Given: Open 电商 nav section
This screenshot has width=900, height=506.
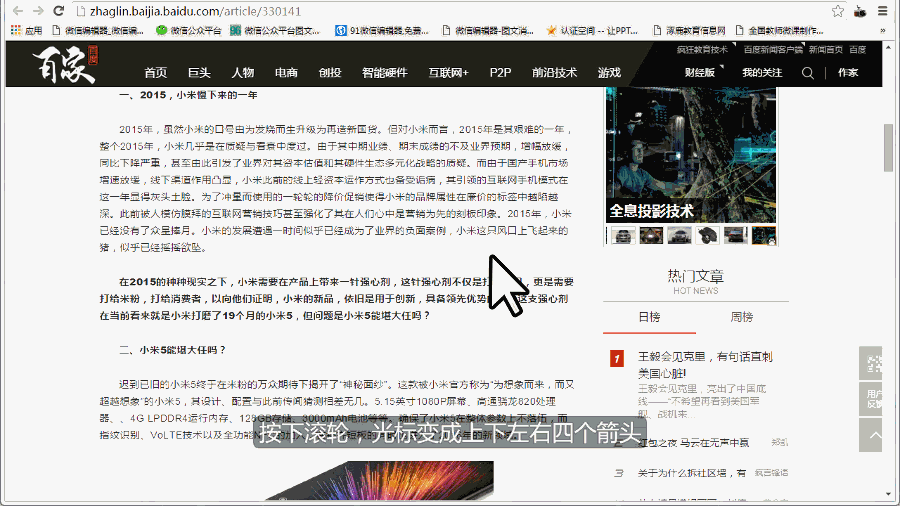Looking at the screenshot, I should coord(286,73).
